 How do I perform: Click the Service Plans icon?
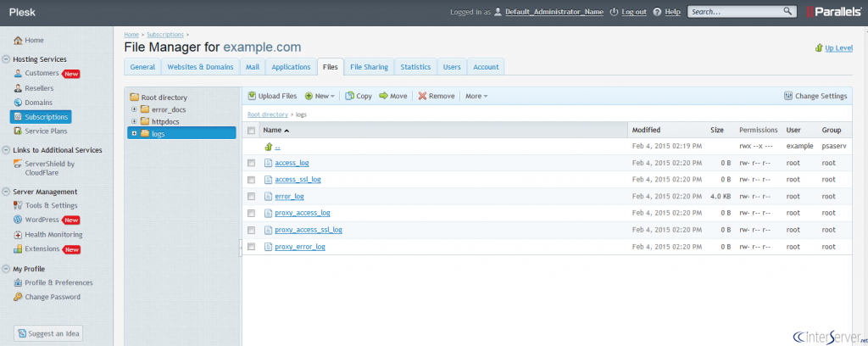pos(18,131)
